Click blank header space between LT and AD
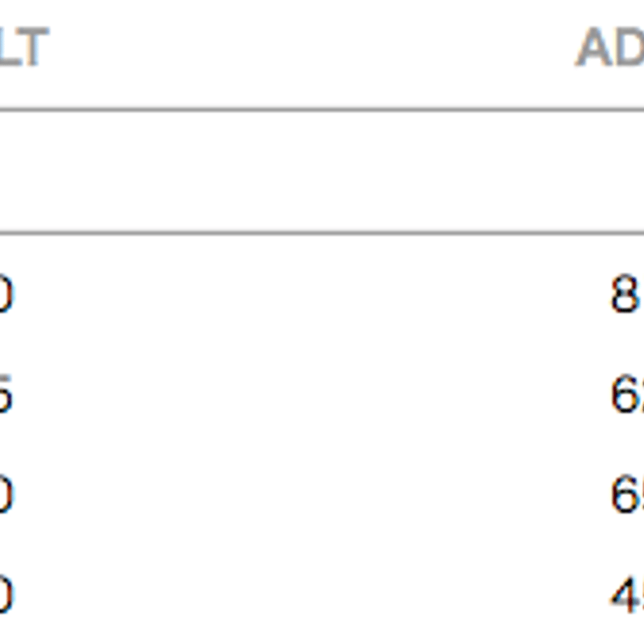The height and width of the screenshot is (644, 644). point(312,46)
